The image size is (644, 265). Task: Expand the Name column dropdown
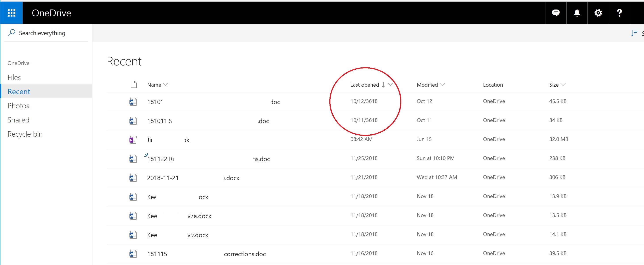pyautogui.click(x=166, y=84)
